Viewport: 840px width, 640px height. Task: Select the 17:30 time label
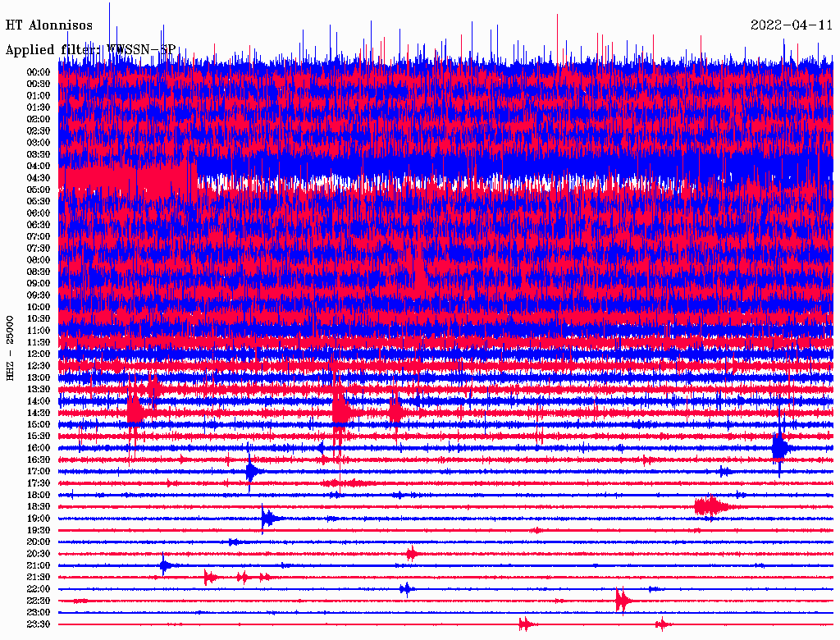tap(39, 483)
